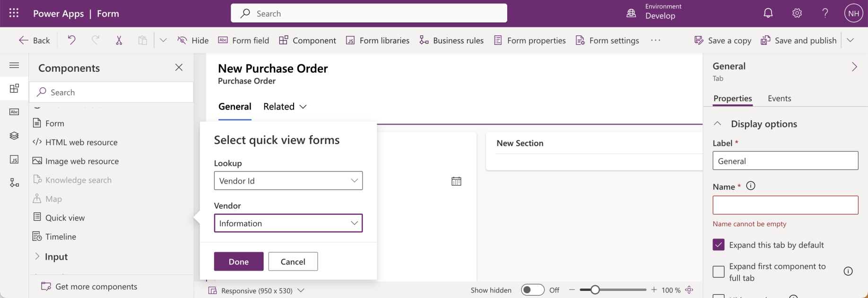
Task: Zoom out with the minus button
Action: 572,290
